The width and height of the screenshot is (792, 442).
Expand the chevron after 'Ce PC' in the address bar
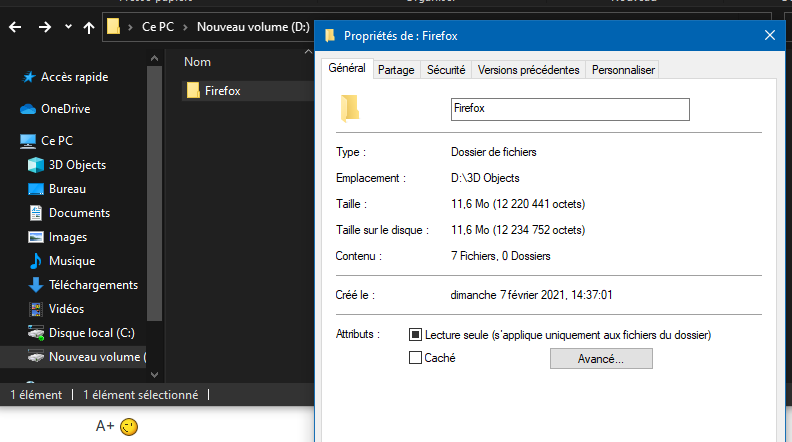[x=185, y=27]
